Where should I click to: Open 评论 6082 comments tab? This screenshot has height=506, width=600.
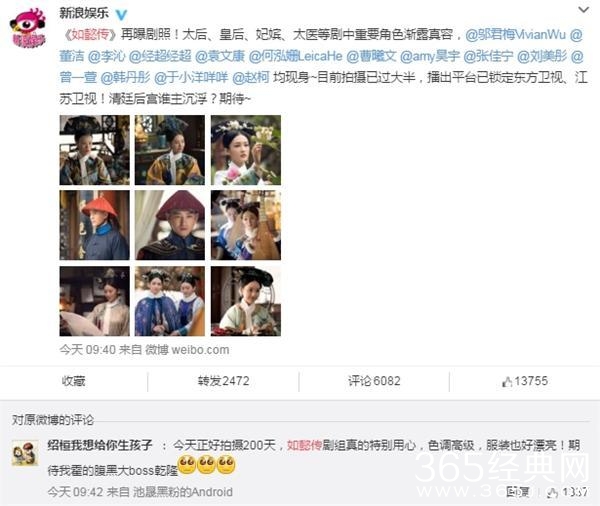pyautogui.click(x=374, y=381)
